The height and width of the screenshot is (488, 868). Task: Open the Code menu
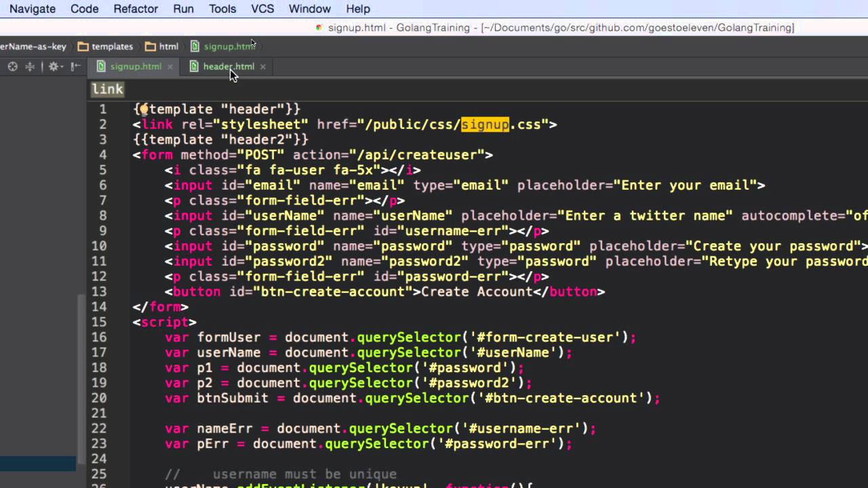tap(84, 9)
